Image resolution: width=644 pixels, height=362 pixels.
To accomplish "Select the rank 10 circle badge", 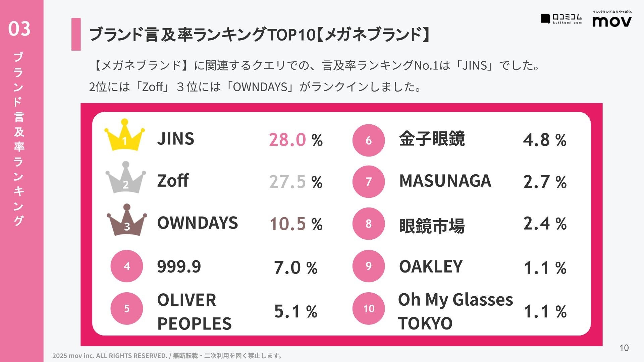I will pos(368,308).
